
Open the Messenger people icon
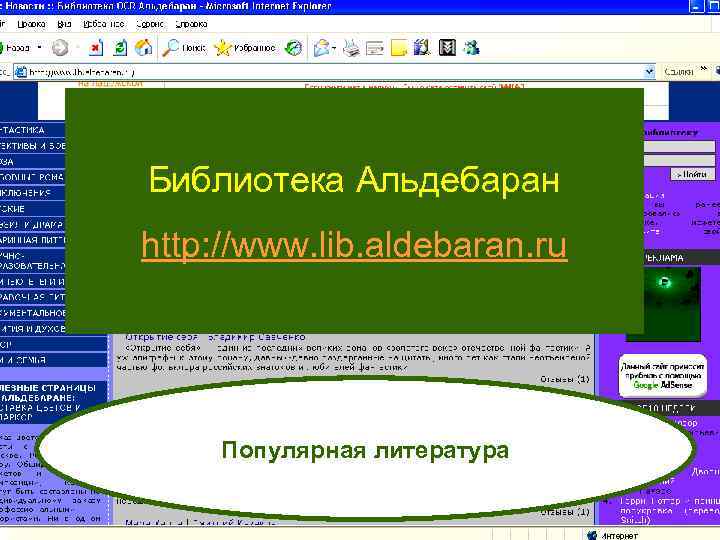pos(472,48)
